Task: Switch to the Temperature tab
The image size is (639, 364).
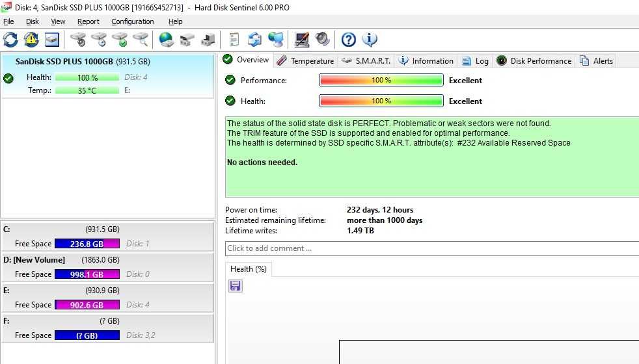Action: 305,60
